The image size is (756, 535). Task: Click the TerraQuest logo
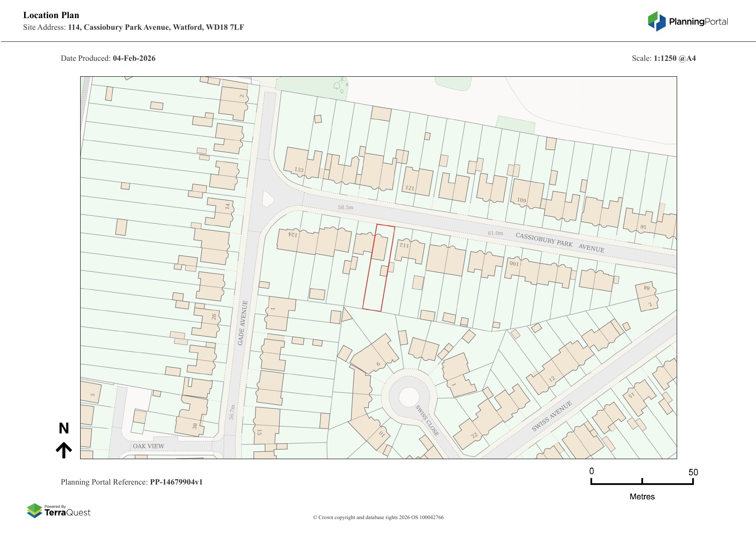[x=59, y=511]
